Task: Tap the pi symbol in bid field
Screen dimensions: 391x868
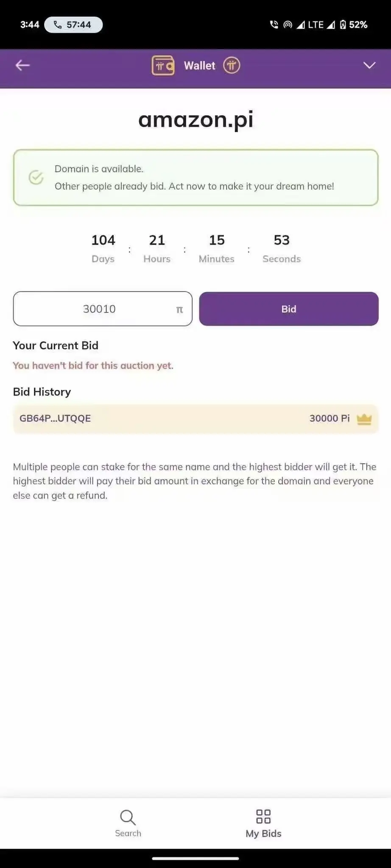Action: coord(179,310)
